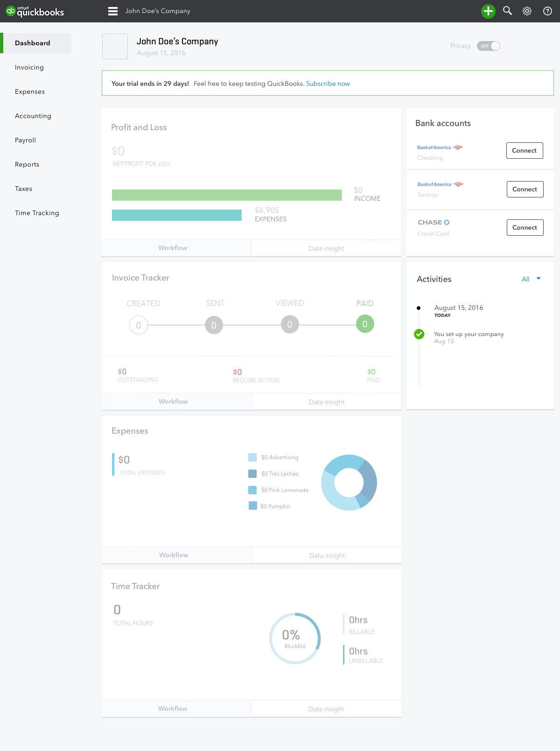Connect the Bank of America Checking account

525,150
